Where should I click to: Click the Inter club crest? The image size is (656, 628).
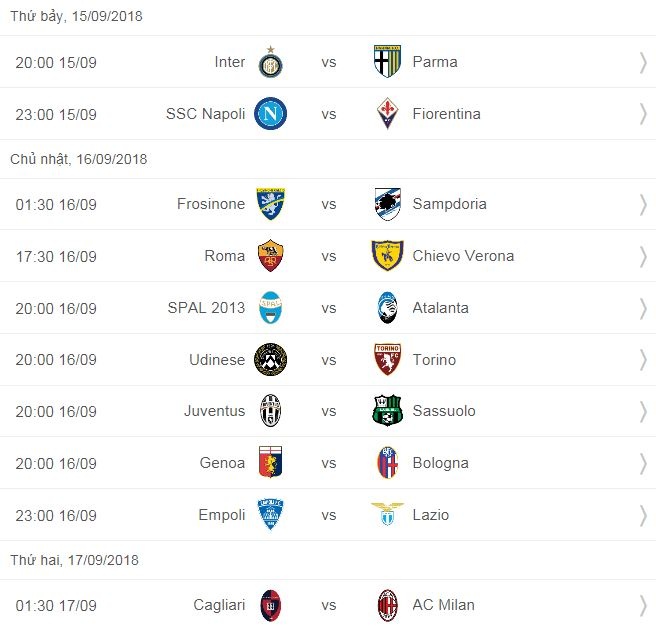(269, 62)
